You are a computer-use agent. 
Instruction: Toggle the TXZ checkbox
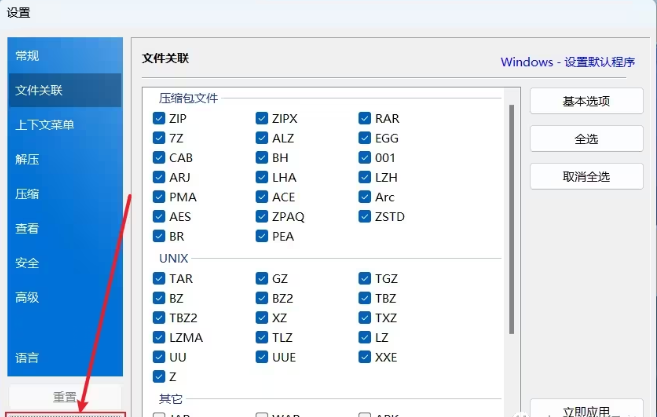point(365,318)
